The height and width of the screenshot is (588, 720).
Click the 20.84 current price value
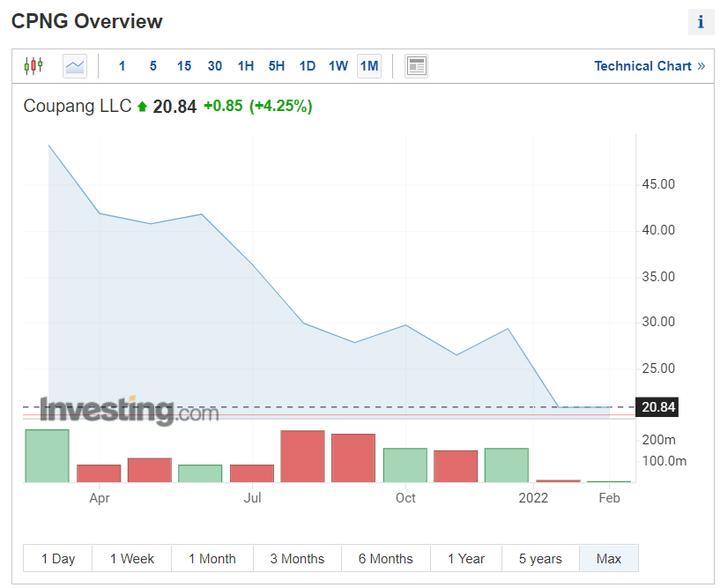pyautogui.click(x=174, y=107)
